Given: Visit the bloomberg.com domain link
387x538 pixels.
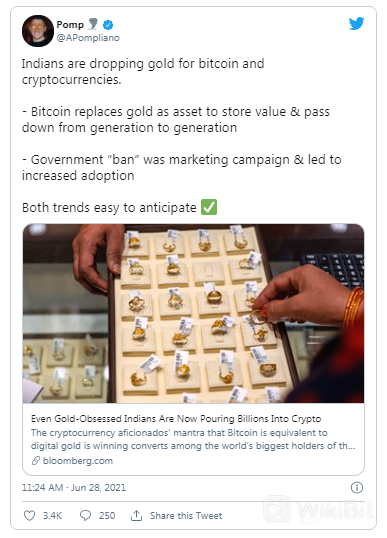Looking at the screenshot, I should 78,461.
